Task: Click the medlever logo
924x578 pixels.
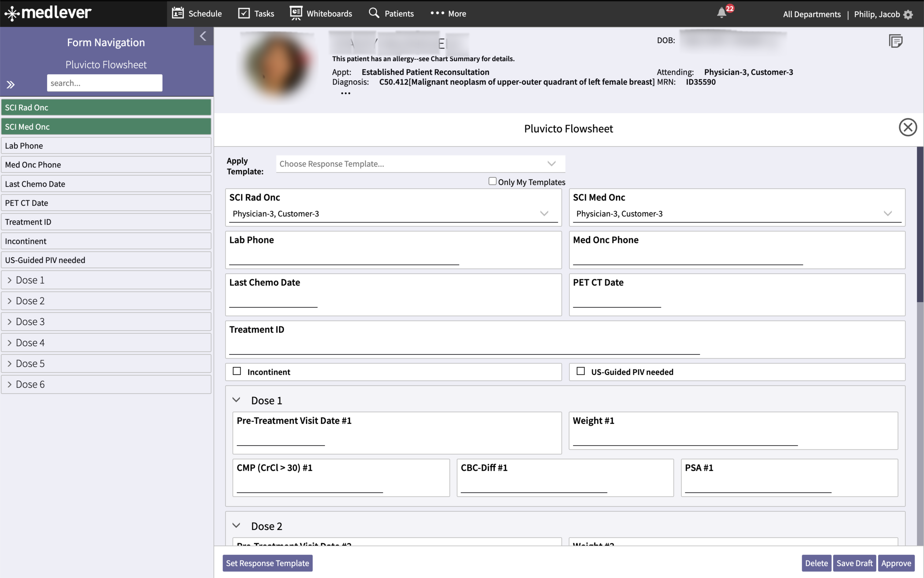Action: pyautogui.click(x=48, y=13)
